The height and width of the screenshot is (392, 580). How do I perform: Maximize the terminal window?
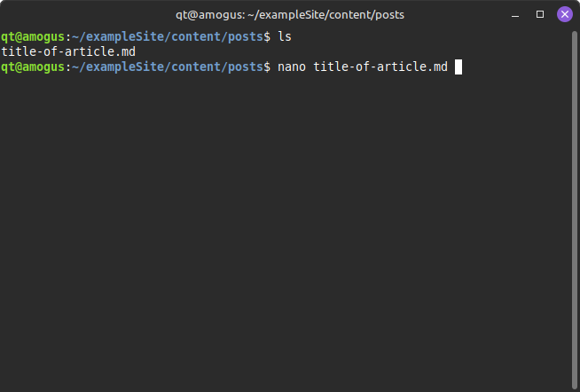point(540,14)
